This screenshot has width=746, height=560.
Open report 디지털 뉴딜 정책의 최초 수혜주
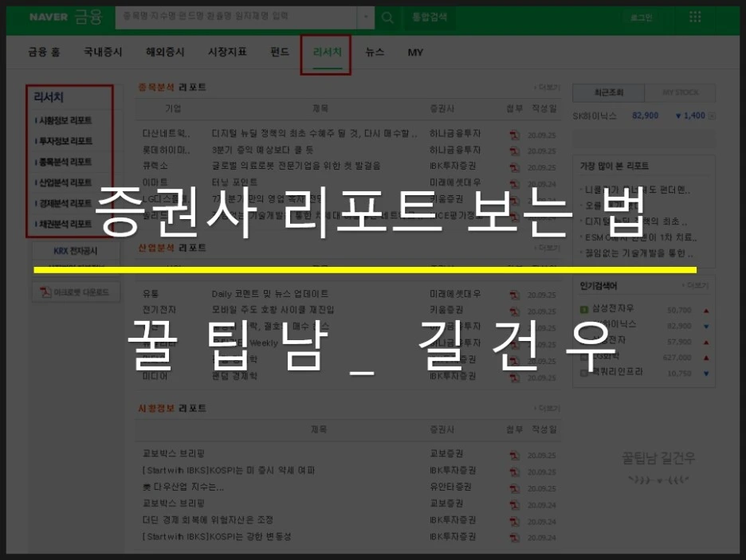[314, 134]
